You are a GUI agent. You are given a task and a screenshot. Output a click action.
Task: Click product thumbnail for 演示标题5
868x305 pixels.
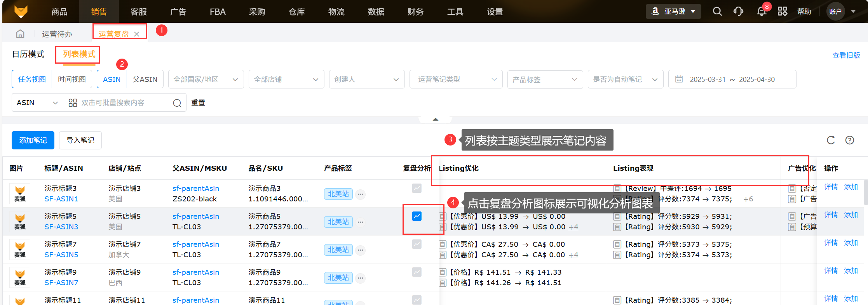pyautogui.click(x=20, y=222)
